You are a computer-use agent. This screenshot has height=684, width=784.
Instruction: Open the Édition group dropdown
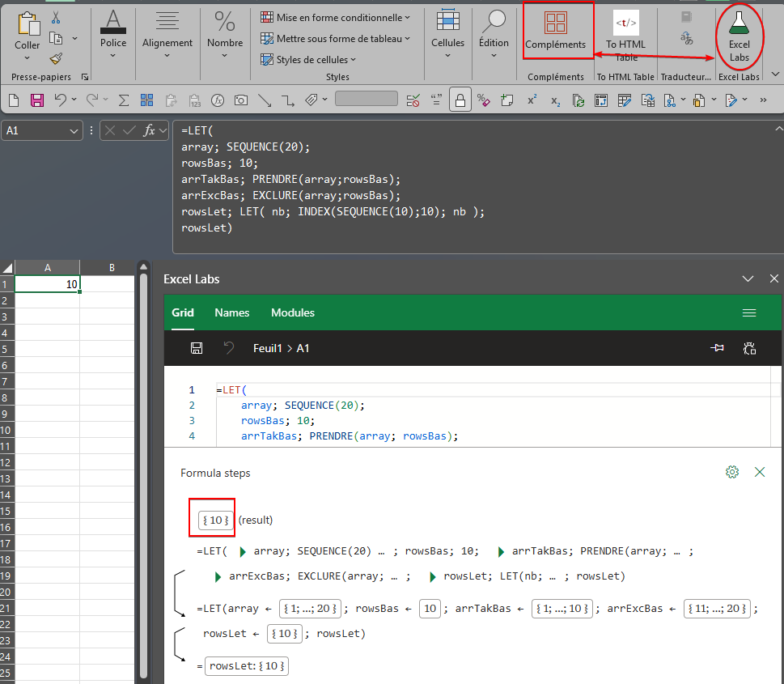point(494,56)
